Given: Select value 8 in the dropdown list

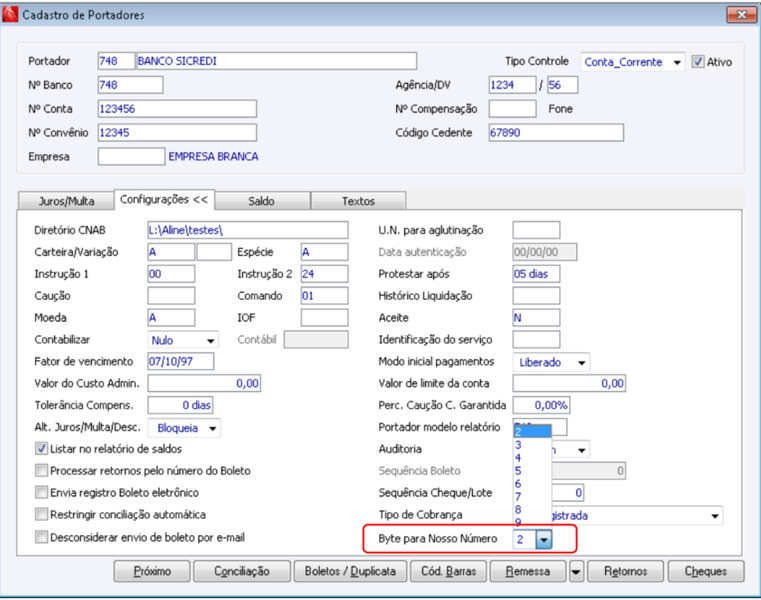Looking at the screenshot, I should tap(532, 509).
